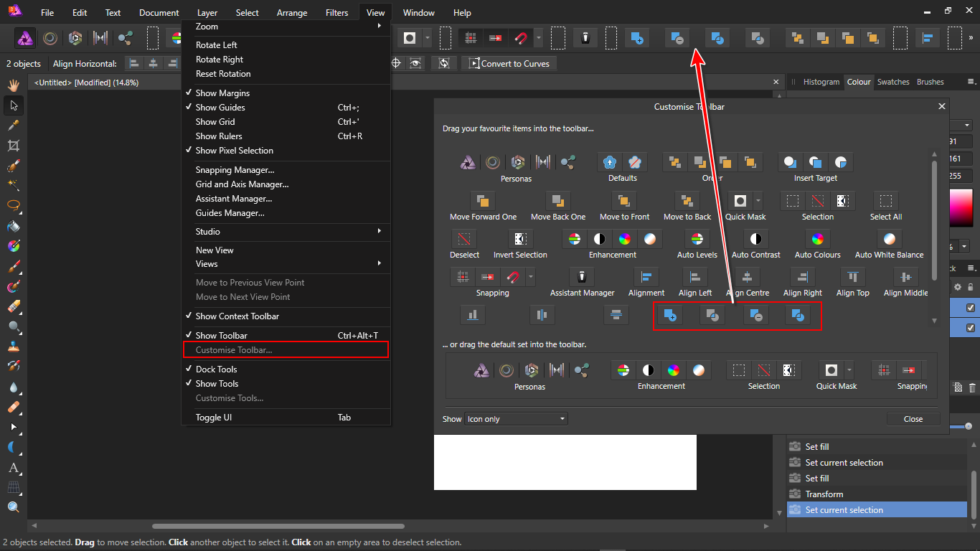Image resolution: width=980 pixels, height=551 pixels.
Task: Expand the Zoom submenu
Action: pyautogui.click(x=286, y=27)
